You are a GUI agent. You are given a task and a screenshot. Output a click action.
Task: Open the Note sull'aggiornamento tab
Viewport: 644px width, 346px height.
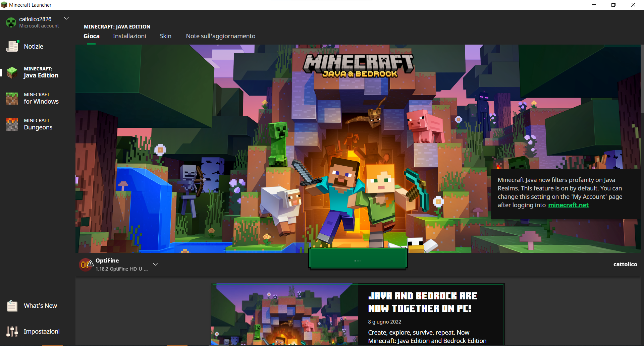[x=220, y=36]
